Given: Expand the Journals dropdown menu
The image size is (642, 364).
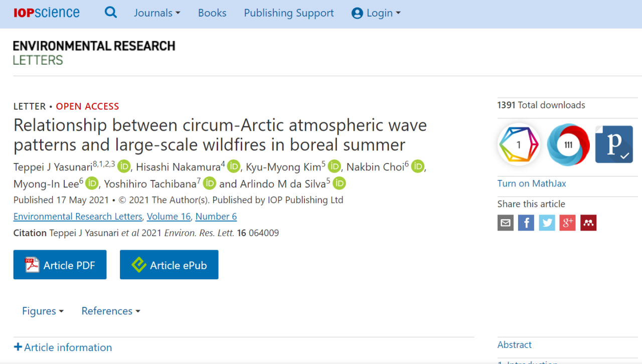Looking at the screenshot, I should pyautogui.click(x=157, y=13).
